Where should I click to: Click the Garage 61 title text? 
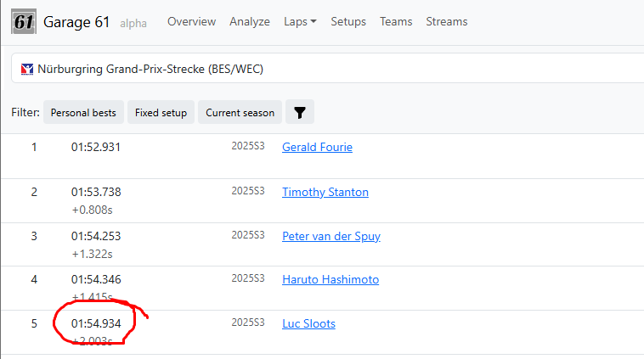coord(76,22)
